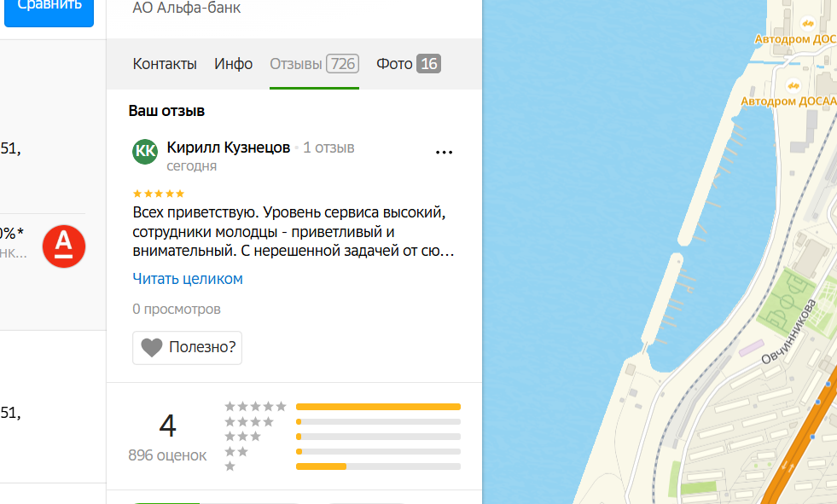This screenshot has height=504, width=837.
Task: Open the Фото 16 tab
Action: pos(409,64)
